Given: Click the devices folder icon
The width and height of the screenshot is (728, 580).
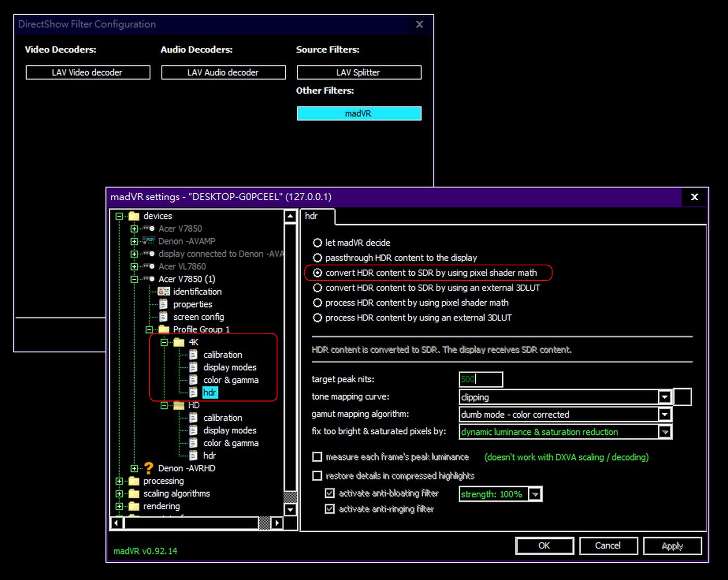Looking at the screenshot, I should tap(134, 216).
